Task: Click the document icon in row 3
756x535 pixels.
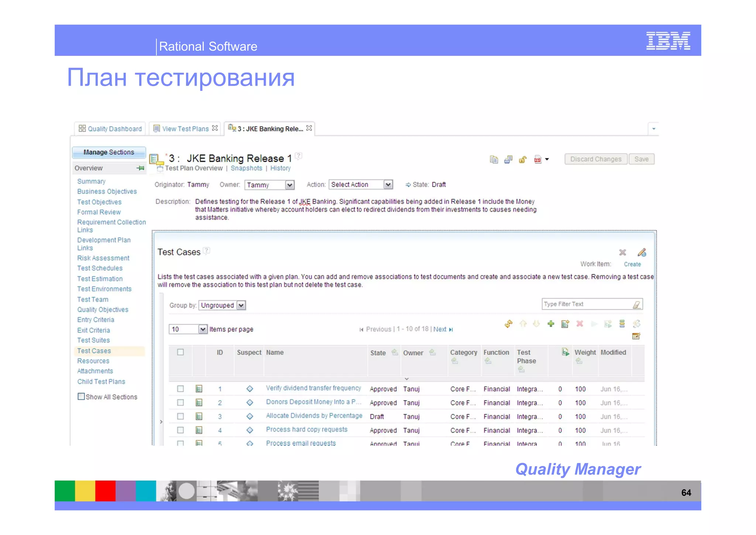Action: [199, 416]
